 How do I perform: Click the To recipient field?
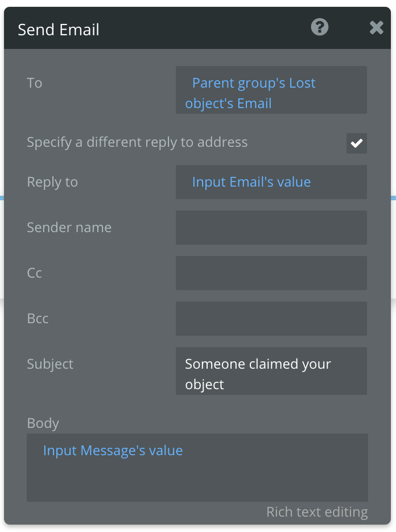pyautogui.click(x=271, y=90)
